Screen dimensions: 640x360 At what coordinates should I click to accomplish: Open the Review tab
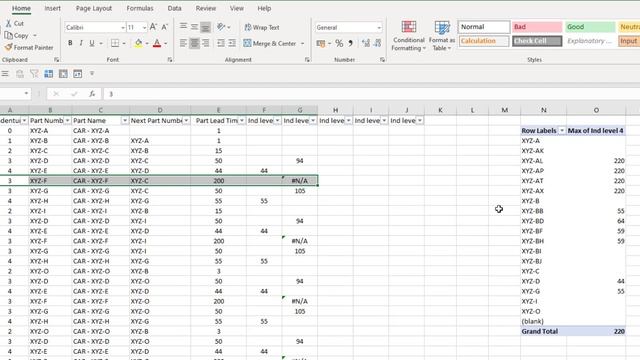[x=206, y=8]
